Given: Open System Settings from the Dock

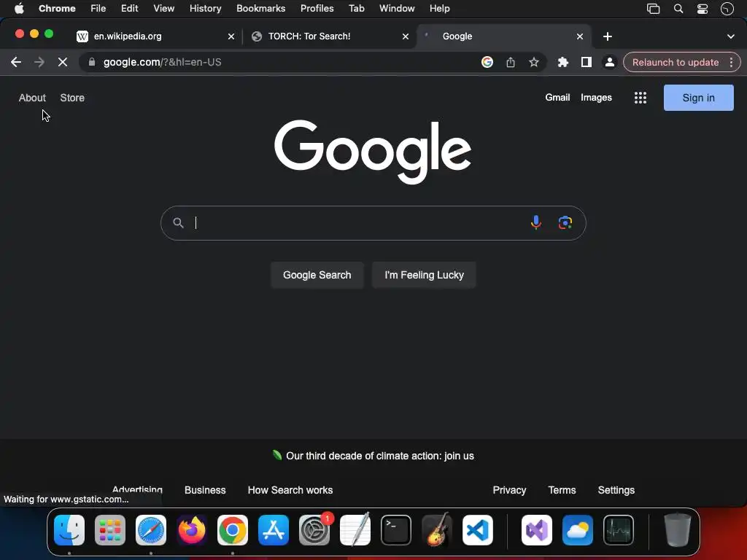Looking at the screenshot, I should pyautogui.click(x=314, y=530).
